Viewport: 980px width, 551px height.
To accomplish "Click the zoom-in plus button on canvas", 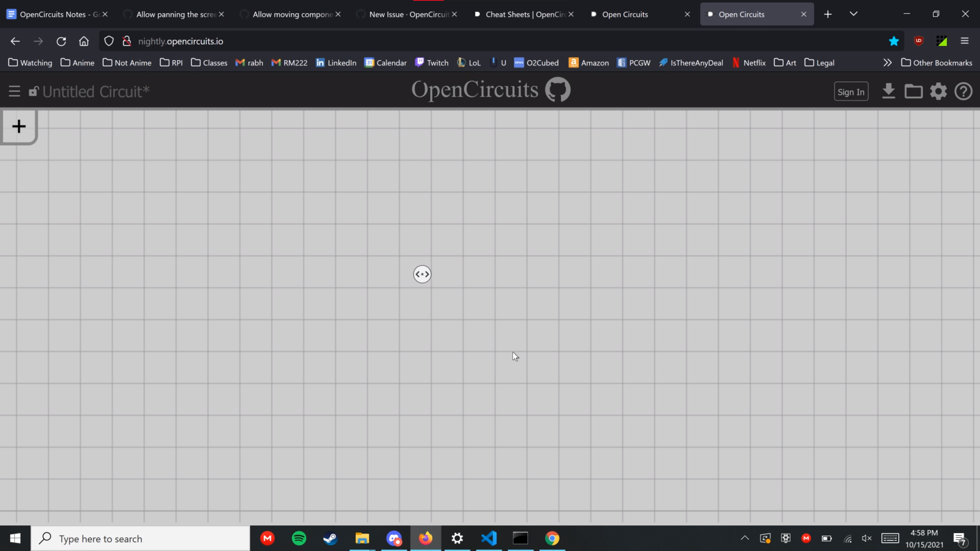I will 19,126.
